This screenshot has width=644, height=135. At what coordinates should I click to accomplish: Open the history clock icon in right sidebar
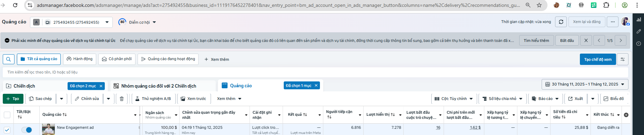tap(639, 44)
